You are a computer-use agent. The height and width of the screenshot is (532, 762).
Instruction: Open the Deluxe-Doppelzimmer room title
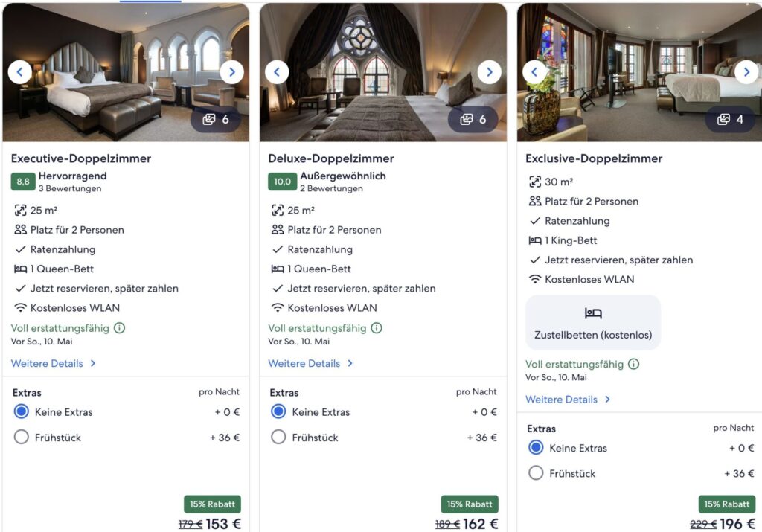(x=330, y=158)
